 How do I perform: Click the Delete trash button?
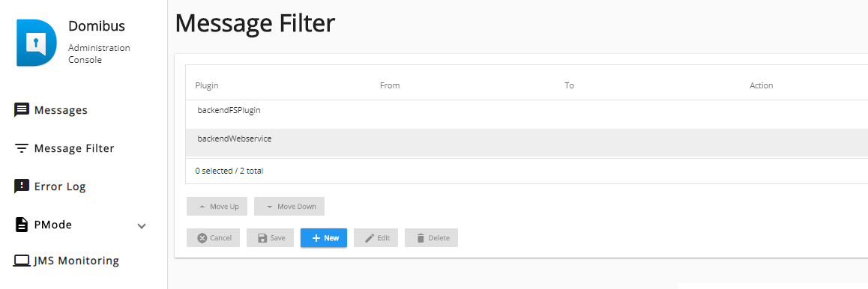(x=431, y=237)
